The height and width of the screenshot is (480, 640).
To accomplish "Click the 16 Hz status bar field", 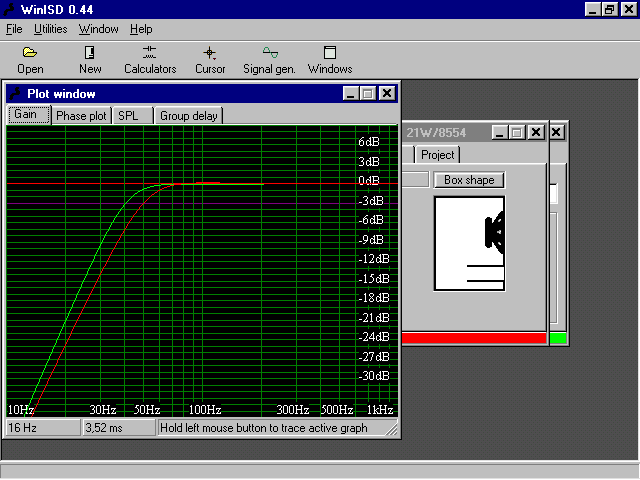I will coord(43,428).
